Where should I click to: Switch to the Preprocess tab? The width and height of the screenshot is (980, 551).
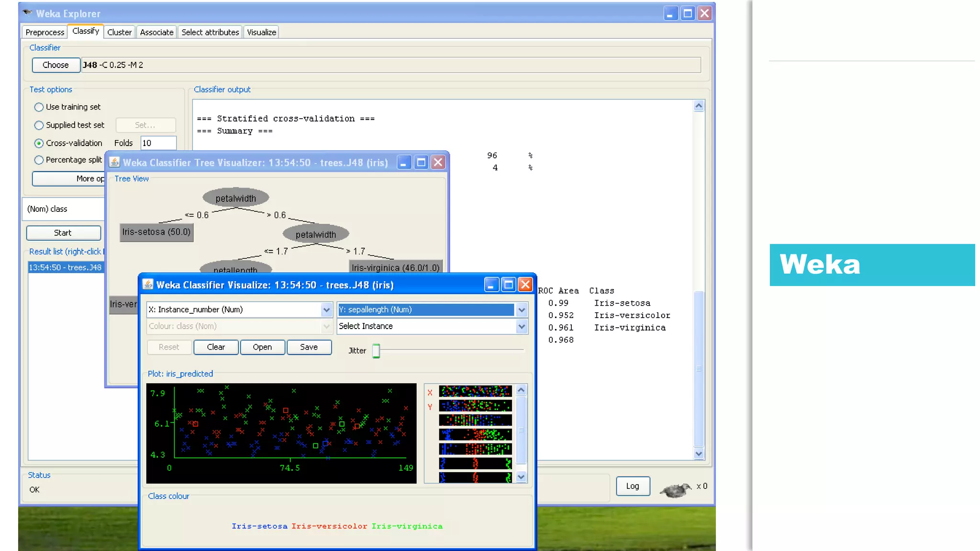pyautogui.click(x=45, y=32)
